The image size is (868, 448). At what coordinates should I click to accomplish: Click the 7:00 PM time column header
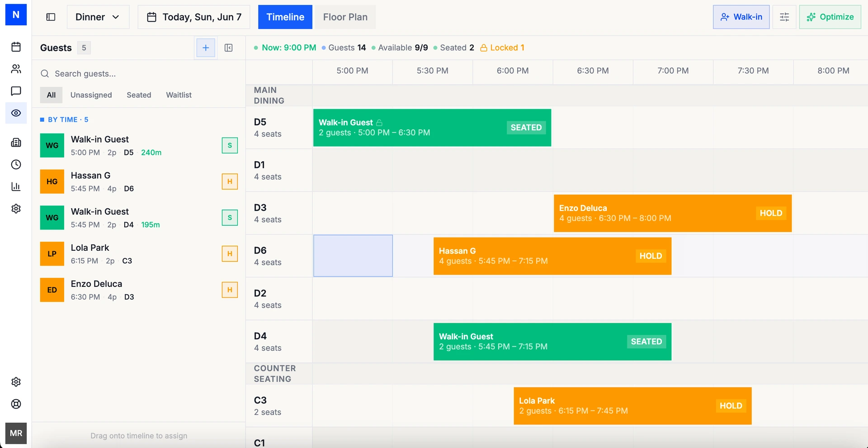point(673,71)
